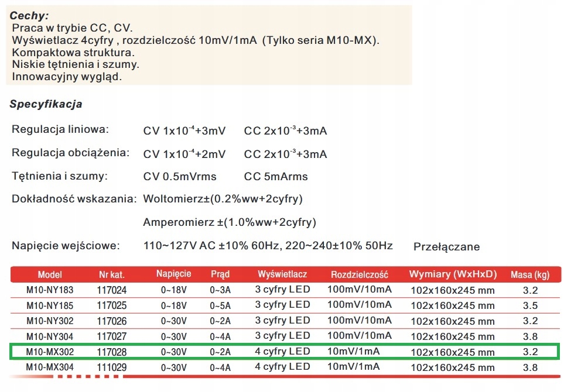Click the M10-NY304 model cell
The height and width of the screenshot is (392, 571).
click(50, 336)
